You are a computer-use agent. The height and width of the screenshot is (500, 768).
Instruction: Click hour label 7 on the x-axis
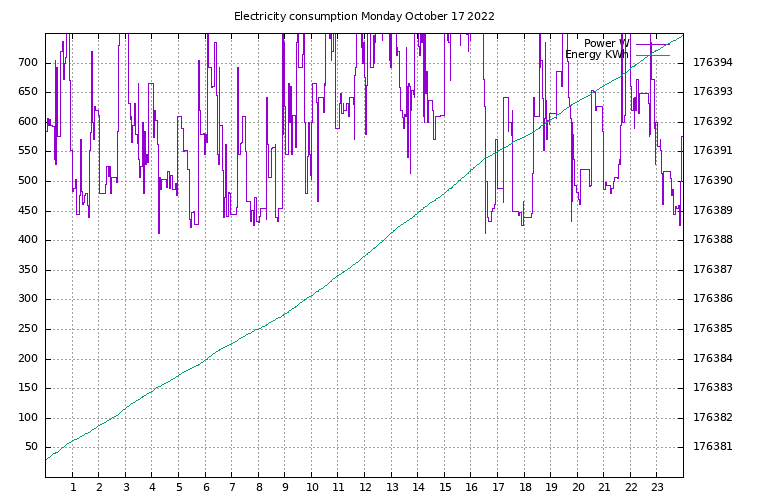click(232, 488)
